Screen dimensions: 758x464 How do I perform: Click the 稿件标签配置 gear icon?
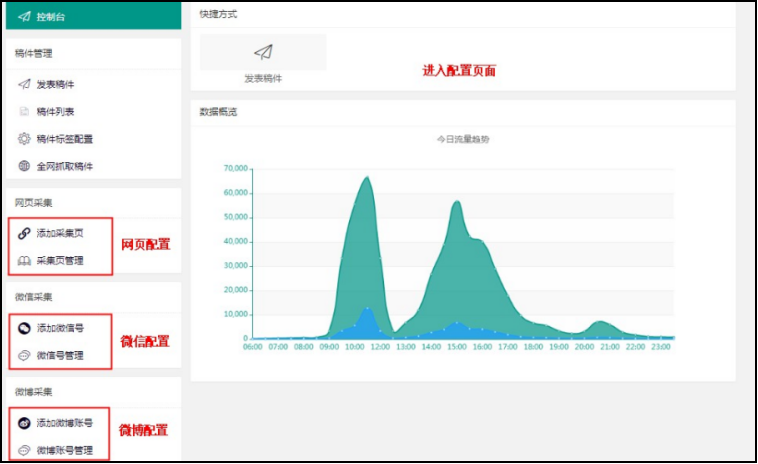pyautogui.click(x=24, y=139)
